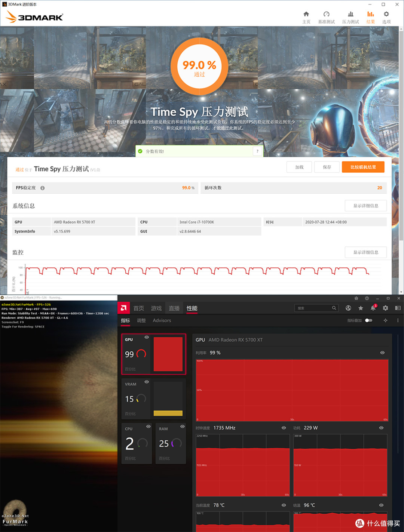Screen dimensions: 404x532
Task: Click the 时间 value 2020-07-28 12:44 +08:00
Action: [x=326, y=222]
